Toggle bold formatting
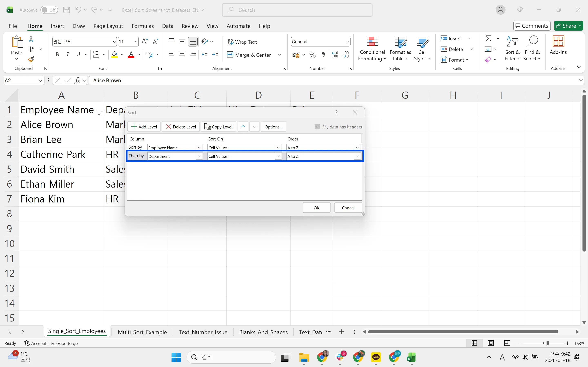Screen dimensions: 588x367 (x=57, y=54)
